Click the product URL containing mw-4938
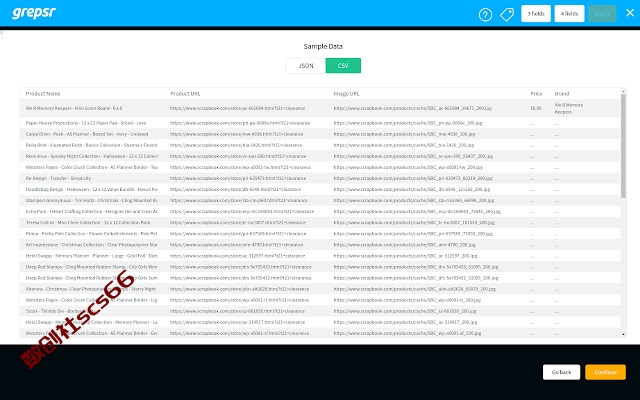Viewport: 640px width, 400px height. (x=236, y=134)
